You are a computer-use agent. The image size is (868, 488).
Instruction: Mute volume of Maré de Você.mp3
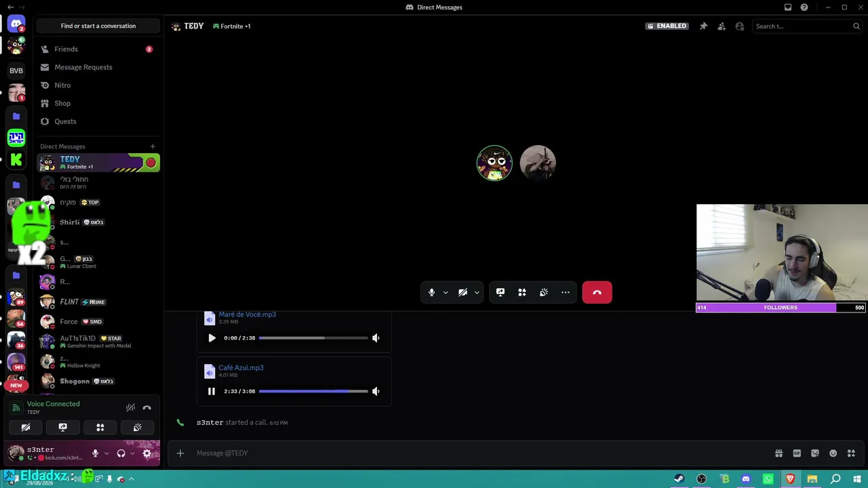(376, 338)
